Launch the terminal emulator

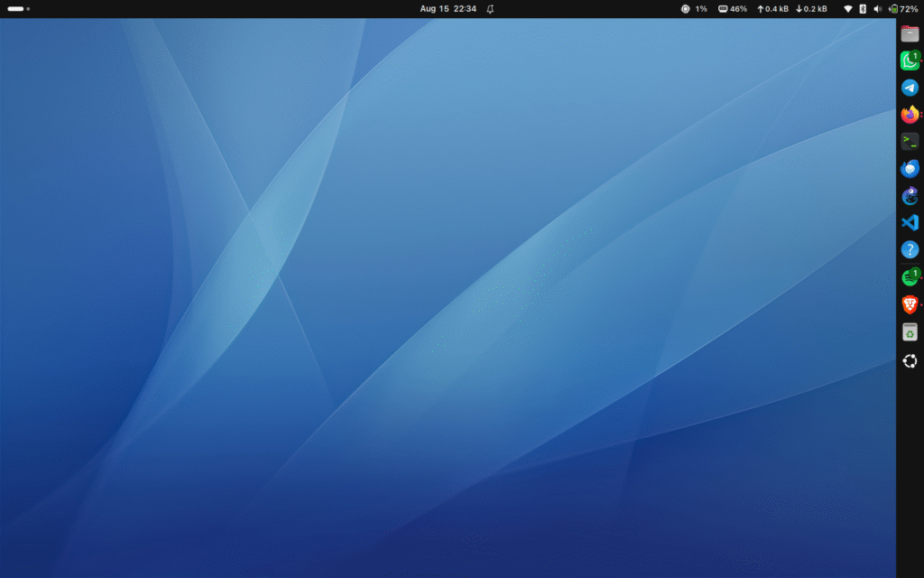click(910, 141)
